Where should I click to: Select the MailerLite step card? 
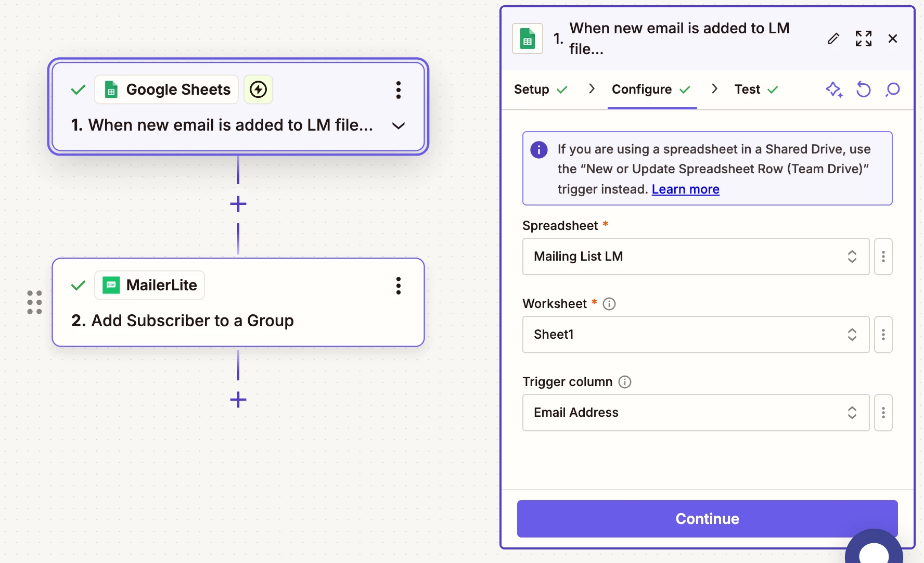point(238,302)
